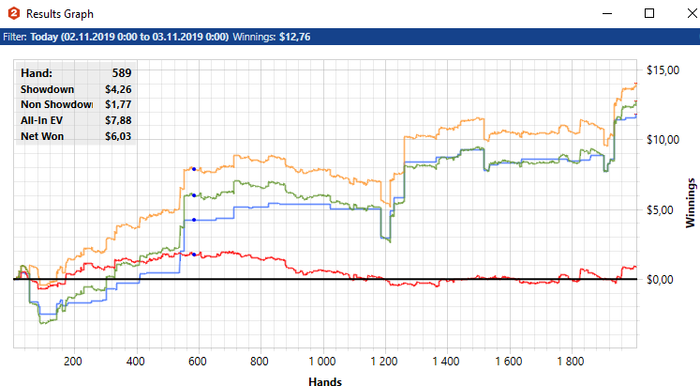Image resolution: width=700 pixels, height=386 pixels.
Task: Click the Showdown $4,26 legend row
Action: coord(76,89)
